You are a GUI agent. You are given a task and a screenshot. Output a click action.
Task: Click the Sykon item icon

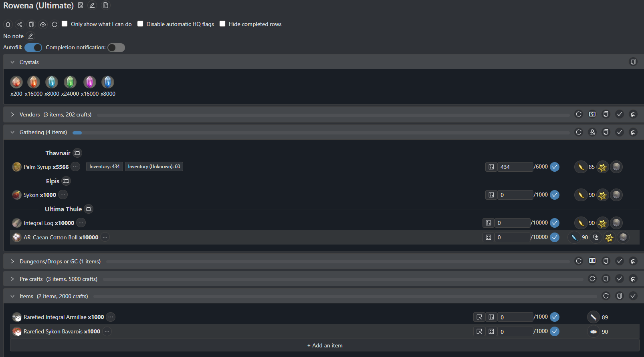pos(17,195)
